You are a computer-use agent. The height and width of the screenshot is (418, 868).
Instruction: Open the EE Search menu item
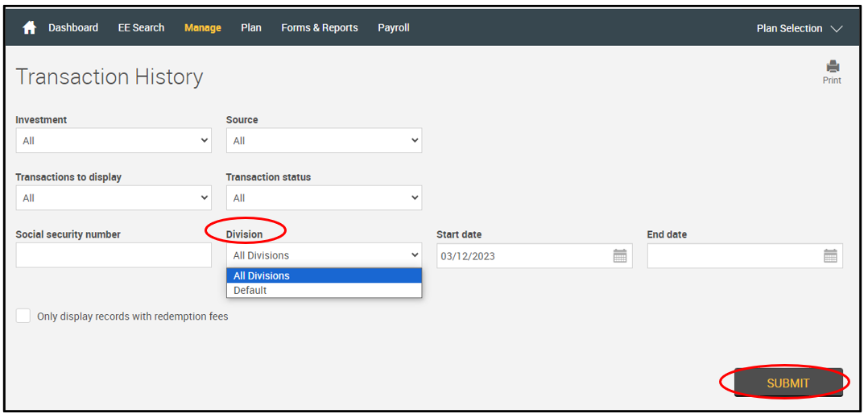[x=141, y=28]
